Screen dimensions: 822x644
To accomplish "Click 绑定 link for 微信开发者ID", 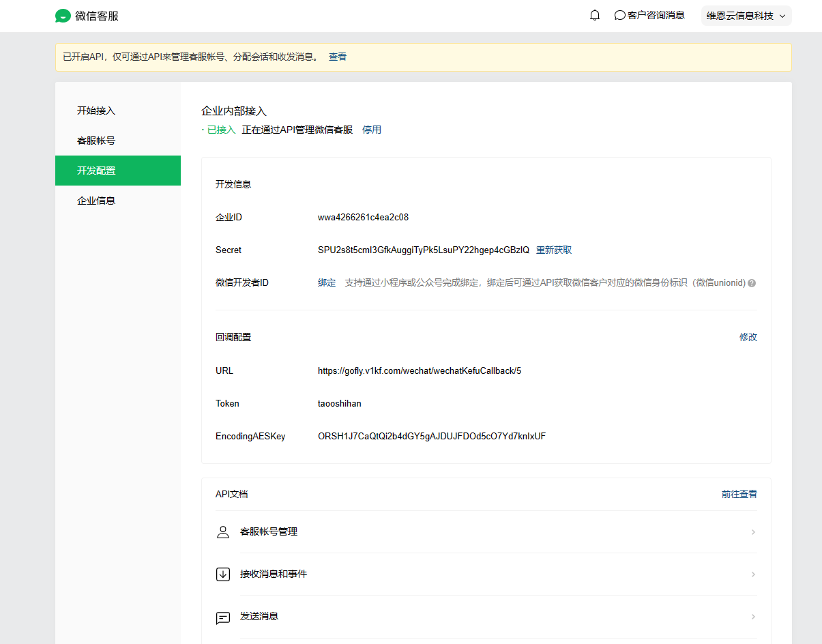I will (x=327, y=282).
